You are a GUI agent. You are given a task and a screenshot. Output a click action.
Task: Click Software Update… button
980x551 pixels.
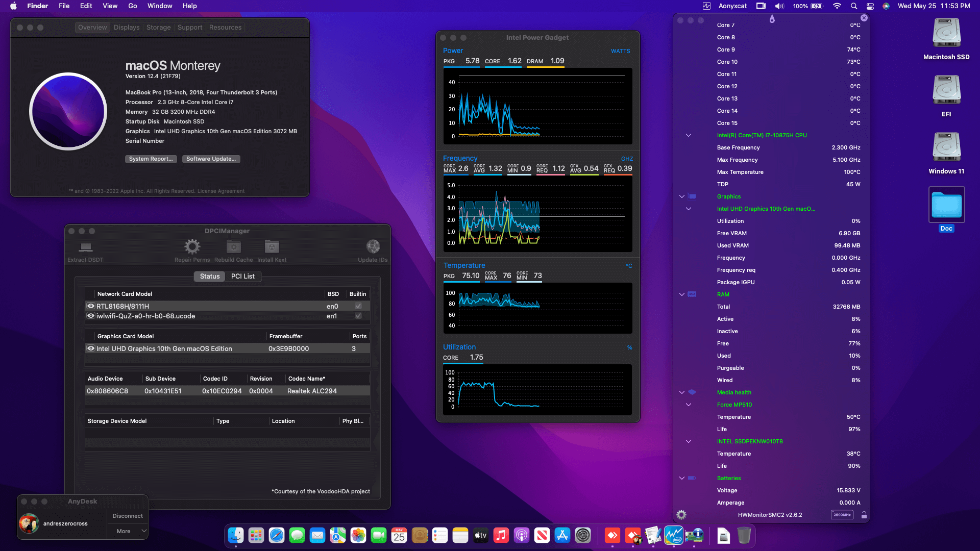(x=211, y=159)
